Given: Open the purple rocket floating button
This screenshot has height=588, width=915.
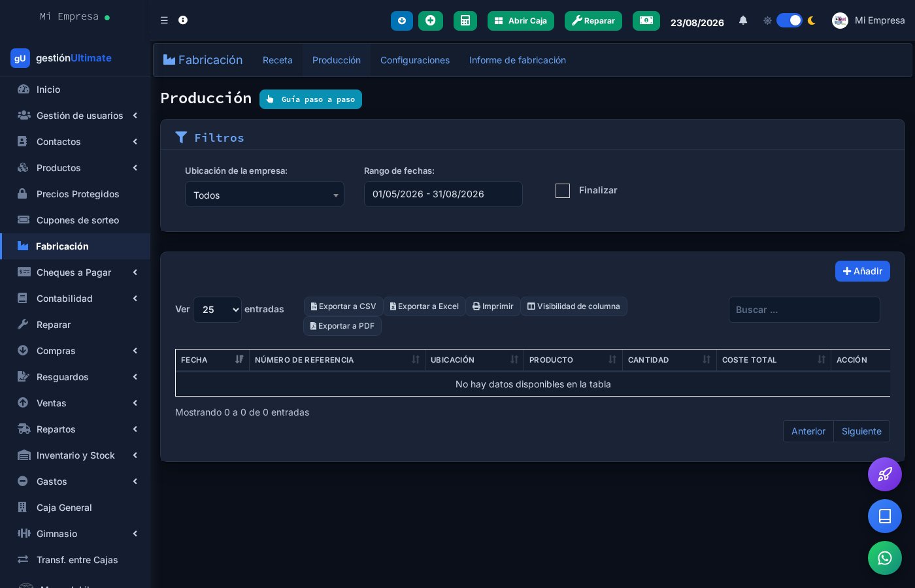Looking at the screenshot, I should click(x=885, y=474).
